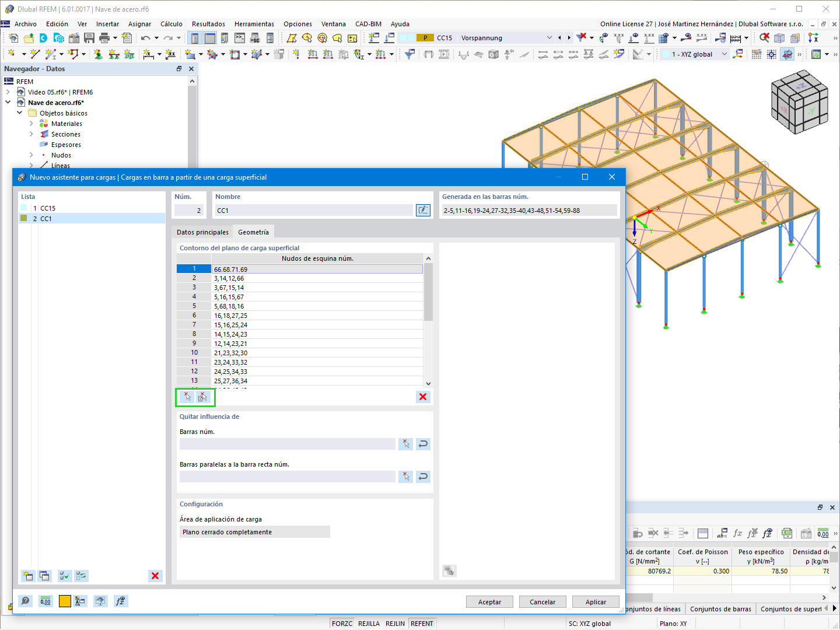Open the Vorspannung load case dropdown

point(549,38)
